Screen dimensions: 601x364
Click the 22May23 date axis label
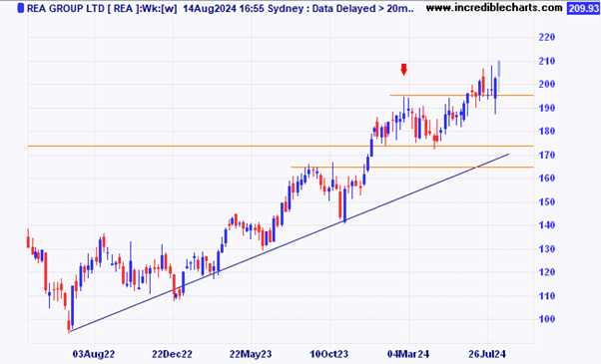click(251, 354)
